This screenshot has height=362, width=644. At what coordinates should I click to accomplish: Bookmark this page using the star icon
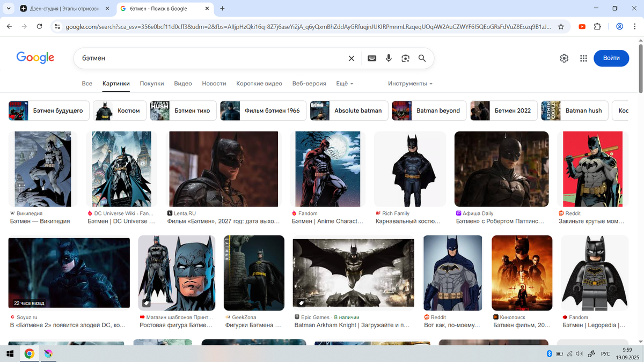point(560,26)
